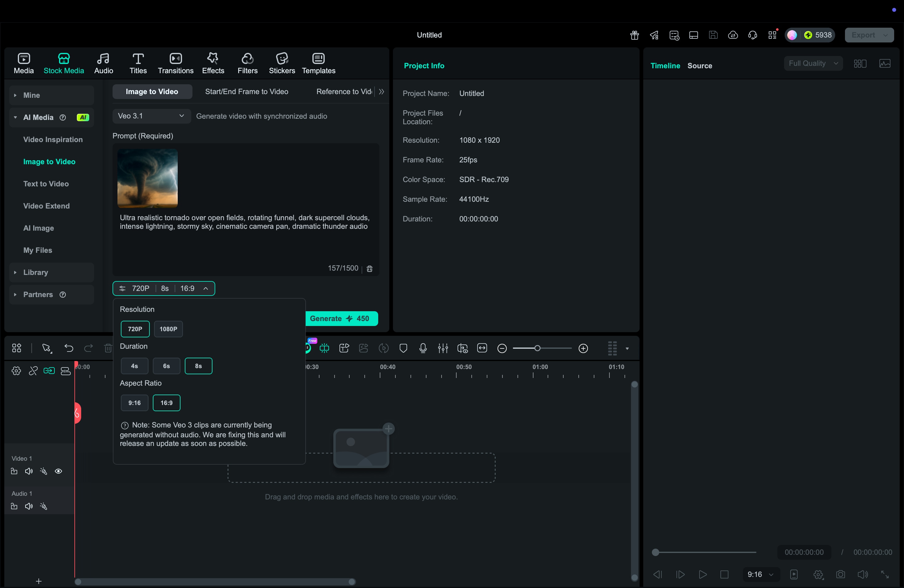
Task: Switch to the Source tab
Action: point(700,65)
